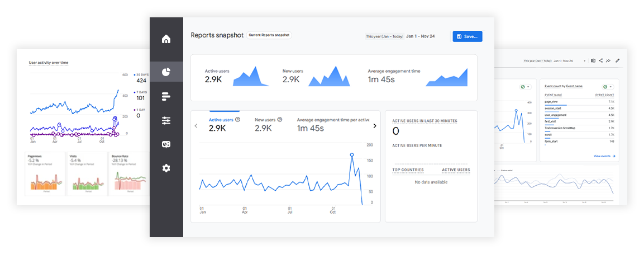
Task: Follow the View events link
Action: pyautogui.click(x=604, y=156)
